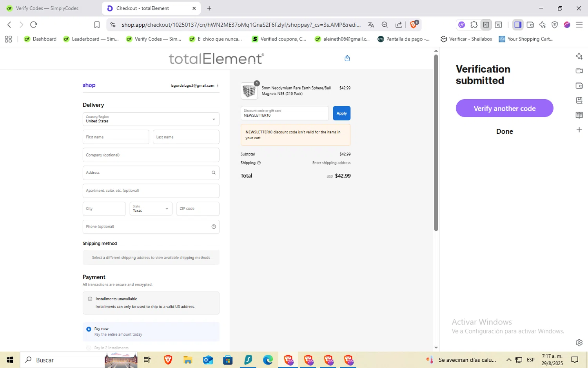This screenshot has height=368, width=588.
Task: Click the translate page icon
Action: tap(371, 25)
